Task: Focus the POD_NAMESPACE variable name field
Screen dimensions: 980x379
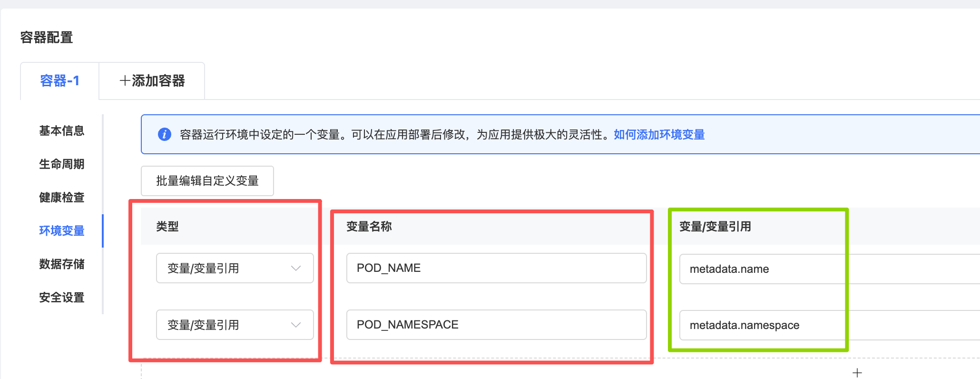Action: point(496,325)
